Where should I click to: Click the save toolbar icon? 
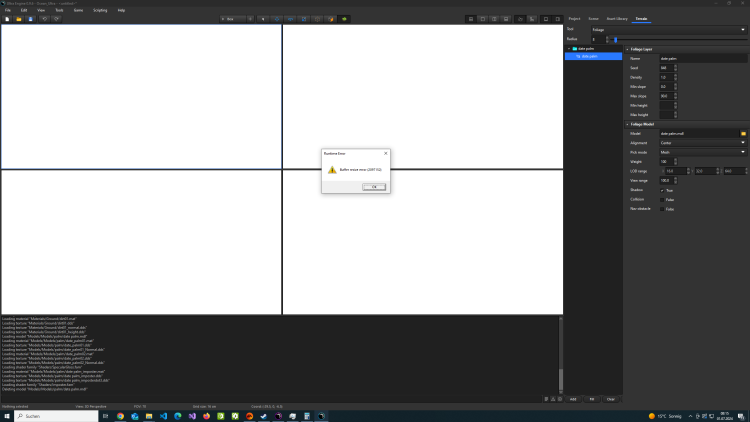tap(30, 19)
